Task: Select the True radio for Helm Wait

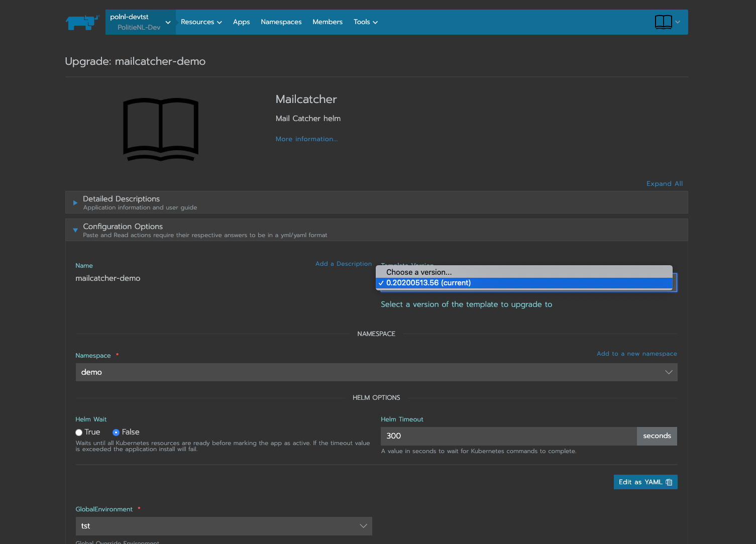Action: pyautogui.click(x=79, y=432)
